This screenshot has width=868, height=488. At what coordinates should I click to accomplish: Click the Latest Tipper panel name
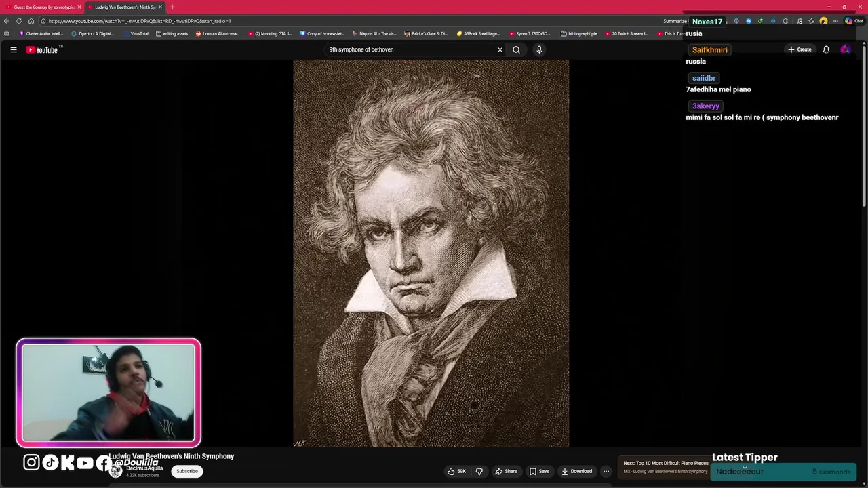click(740, 472)
